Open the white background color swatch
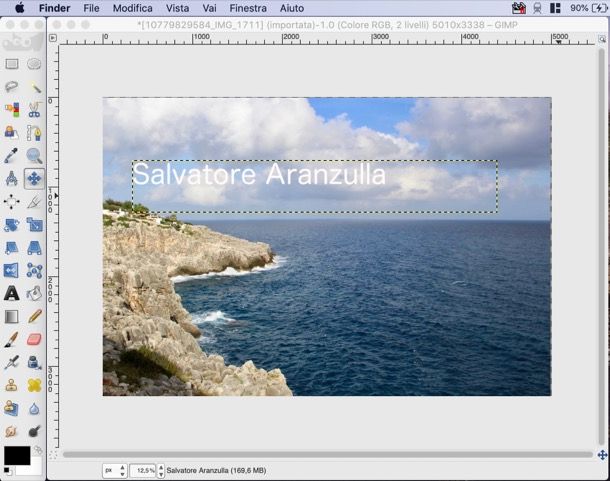The width and height of the screenshot is (610, 481). 36,467
